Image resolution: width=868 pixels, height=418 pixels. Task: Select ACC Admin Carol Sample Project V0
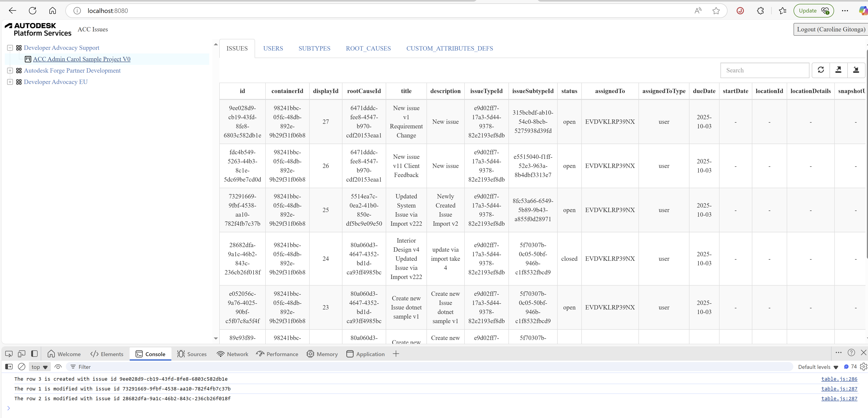coord(82,59)
